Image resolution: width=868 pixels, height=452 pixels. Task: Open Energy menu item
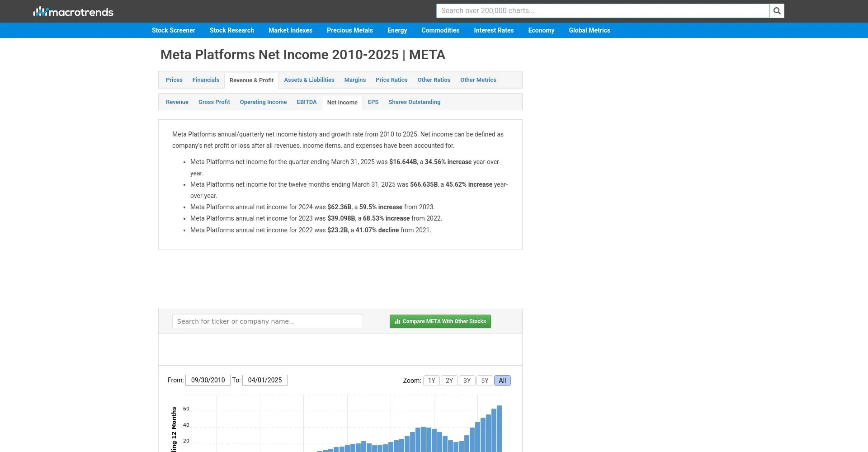tap(397, 30)
